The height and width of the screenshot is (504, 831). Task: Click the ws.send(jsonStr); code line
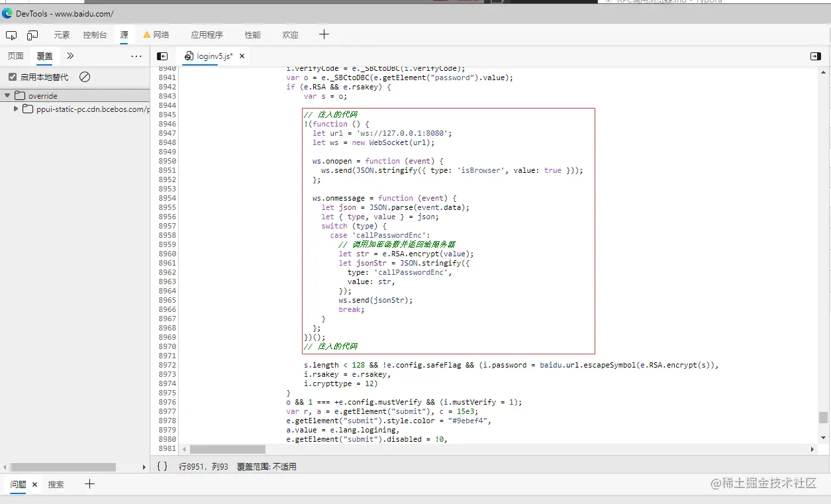(375, 300)
